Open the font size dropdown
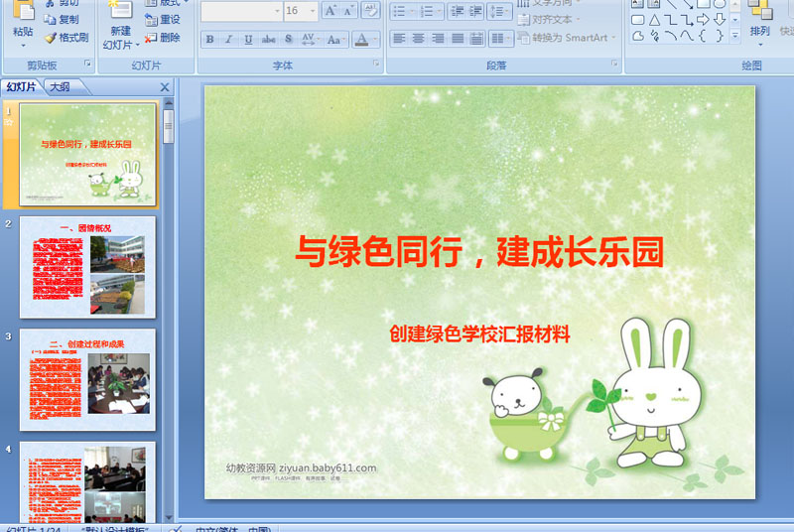 pos(312,11)
